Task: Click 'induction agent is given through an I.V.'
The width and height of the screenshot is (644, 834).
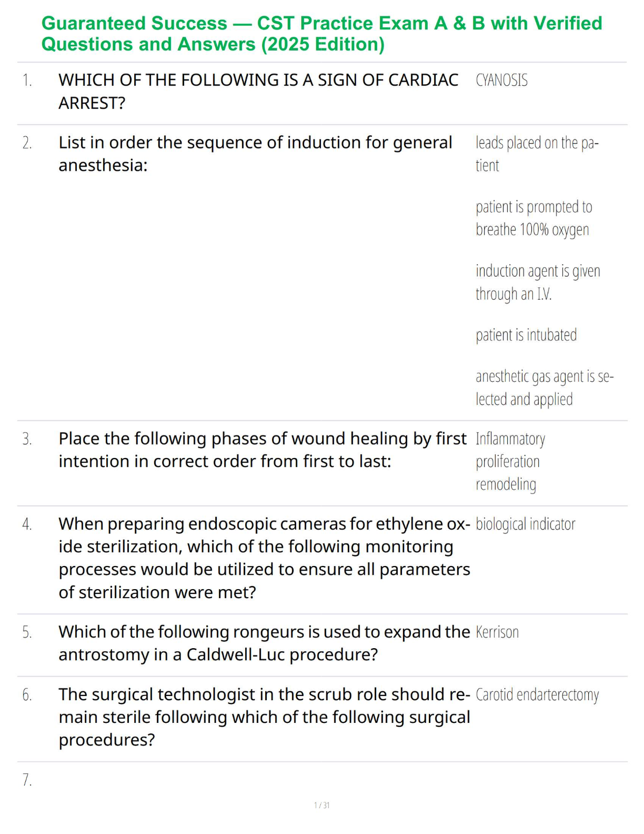Action: [x=538, y=282]
